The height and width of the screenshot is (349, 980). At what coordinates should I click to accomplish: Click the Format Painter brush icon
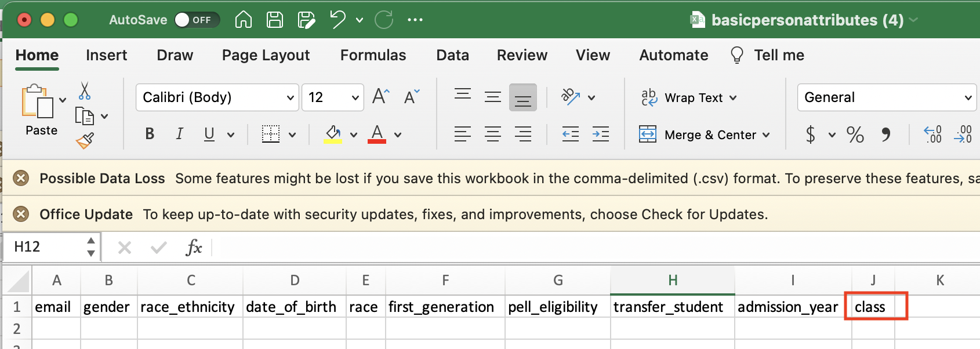click(85, 141)
